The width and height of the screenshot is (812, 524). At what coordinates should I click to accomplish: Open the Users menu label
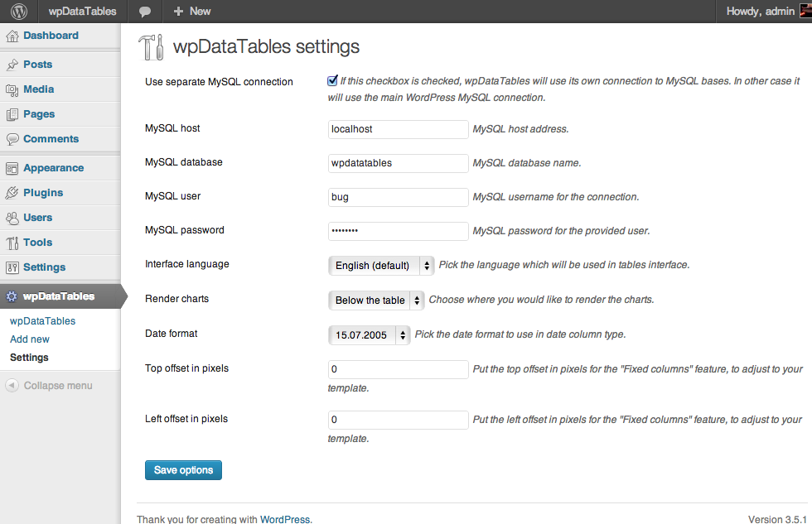(x=38, y=218)
